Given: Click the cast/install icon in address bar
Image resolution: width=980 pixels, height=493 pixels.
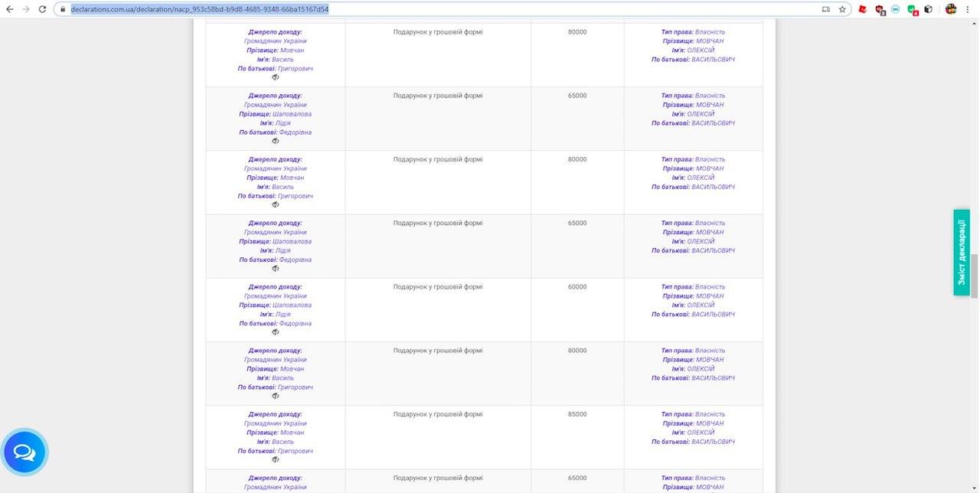Looking at the screenshot, I should click(825, 9).
